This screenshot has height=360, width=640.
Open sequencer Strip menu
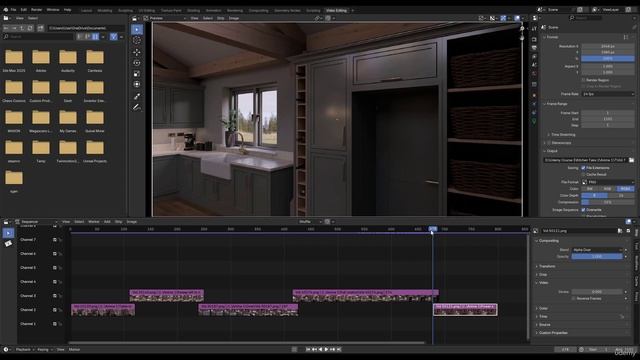[x=118, y=222]
